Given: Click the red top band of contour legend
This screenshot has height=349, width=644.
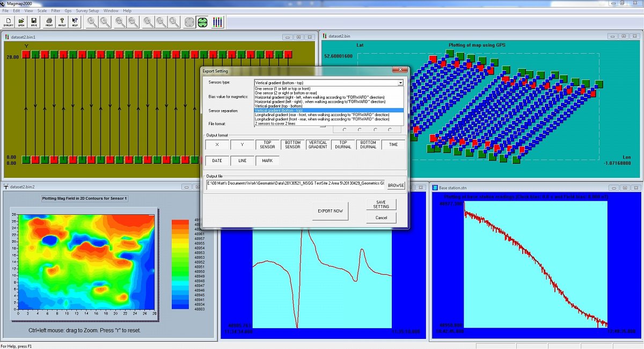Looking at the screenshot, I should click(180, 221).
